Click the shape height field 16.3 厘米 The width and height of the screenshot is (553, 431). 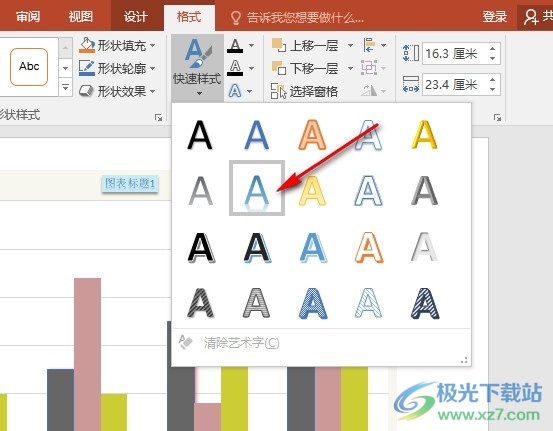(x=454, y=54)
